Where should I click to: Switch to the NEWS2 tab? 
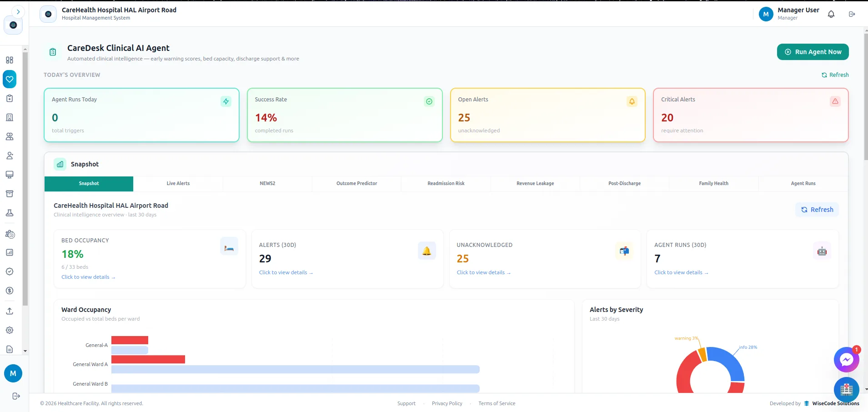coord(267,184)
